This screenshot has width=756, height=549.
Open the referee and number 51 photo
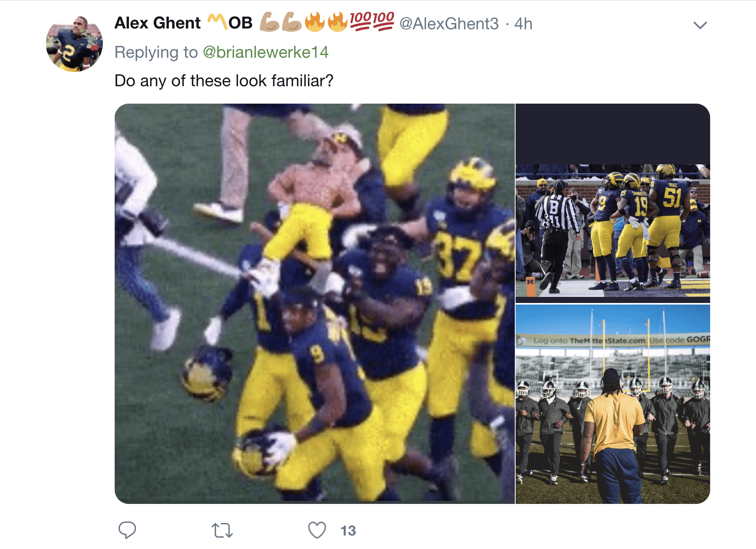[612, 231]
